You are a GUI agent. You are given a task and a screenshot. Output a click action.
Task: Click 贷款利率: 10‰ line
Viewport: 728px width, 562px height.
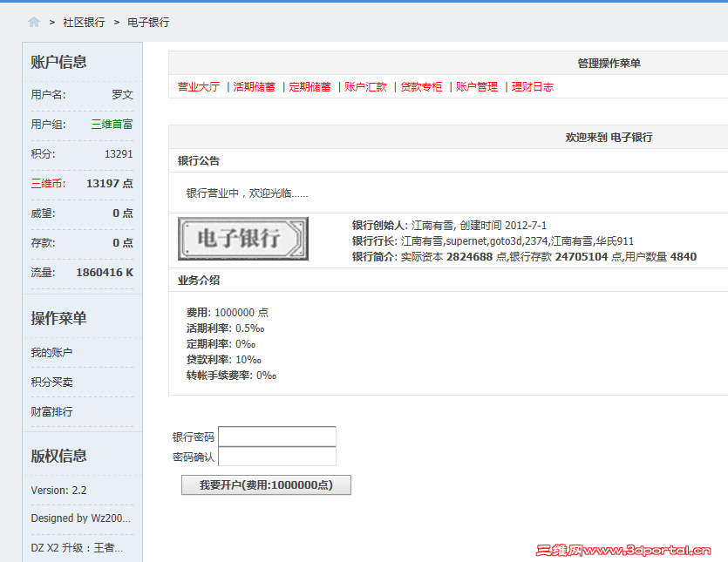(x=224, y=360)
